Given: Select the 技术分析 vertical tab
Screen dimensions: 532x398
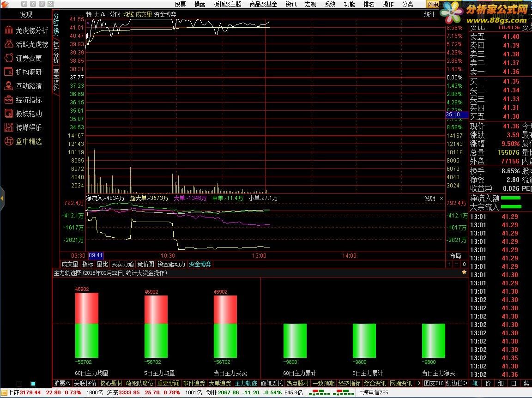Looking at the screenshot, I should click(x=56, y=52).
